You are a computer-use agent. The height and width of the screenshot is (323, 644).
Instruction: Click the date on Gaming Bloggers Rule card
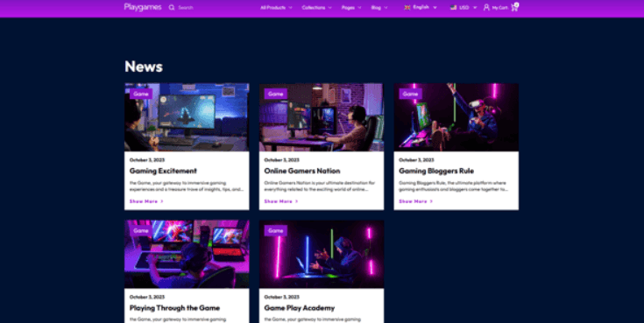[416, 160]
